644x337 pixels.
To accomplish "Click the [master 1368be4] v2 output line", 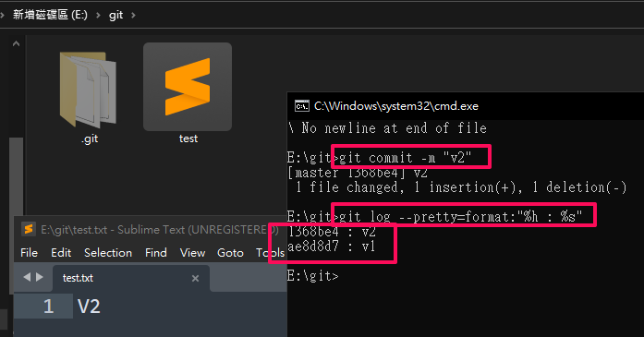I will [358, 173].
